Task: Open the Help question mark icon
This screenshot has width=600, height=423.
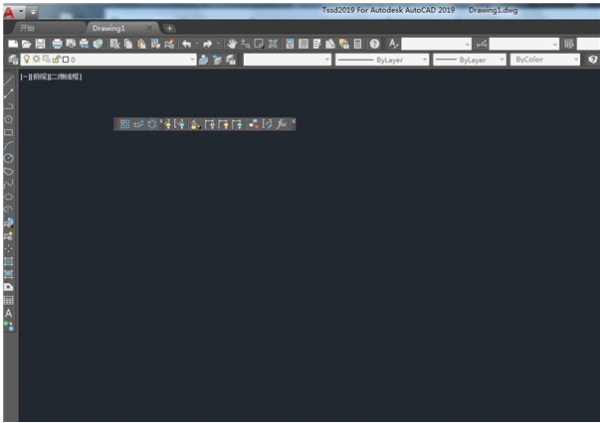Action: point(374,44)
